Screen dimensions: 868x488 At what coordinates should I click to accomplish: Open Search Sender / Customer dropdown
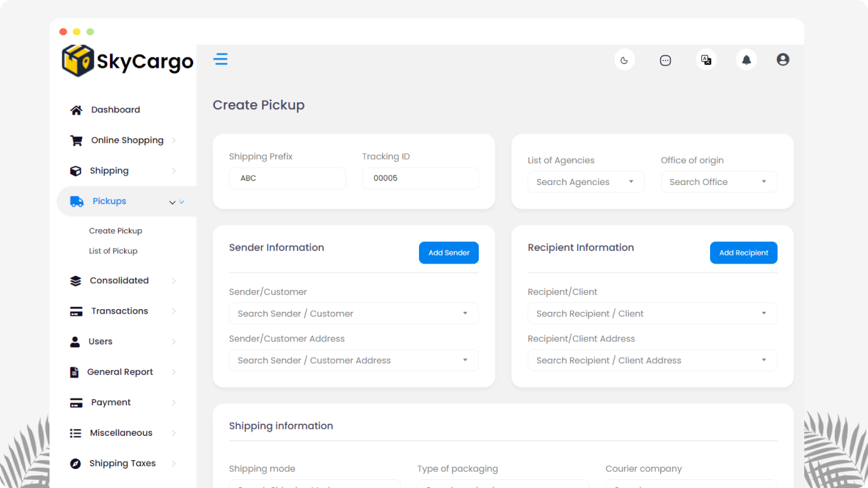point(353,313)
